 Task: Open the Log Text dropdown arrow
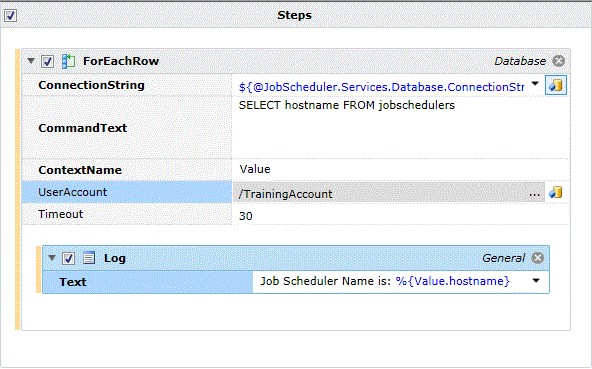[536, 281]
